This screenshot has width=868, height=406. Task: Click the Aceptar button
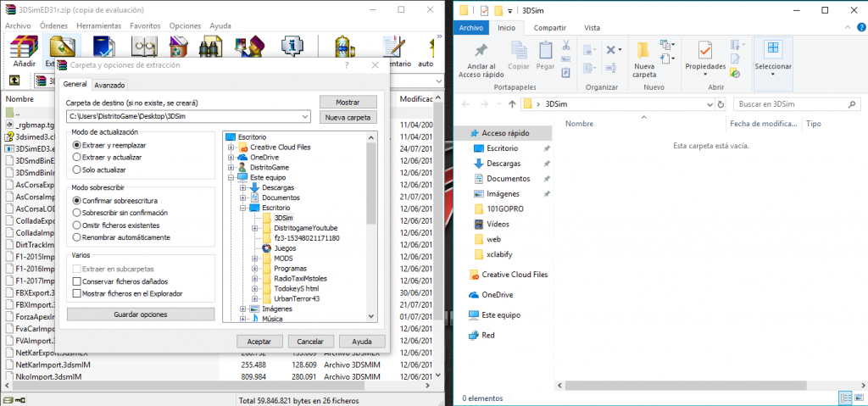click(x=259, y=342)
